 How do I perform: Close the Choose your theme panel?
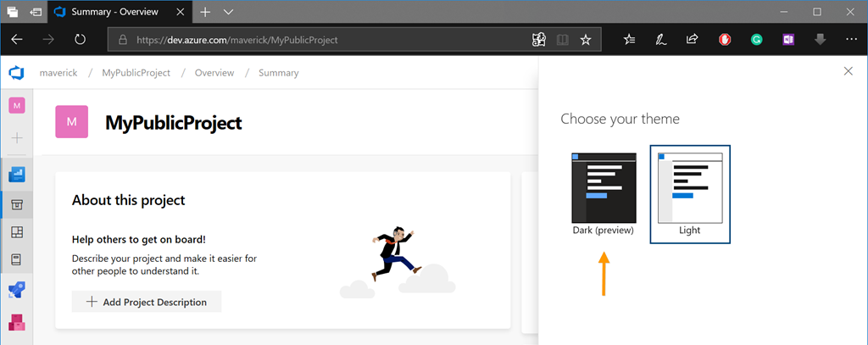[x=848, y=71]
